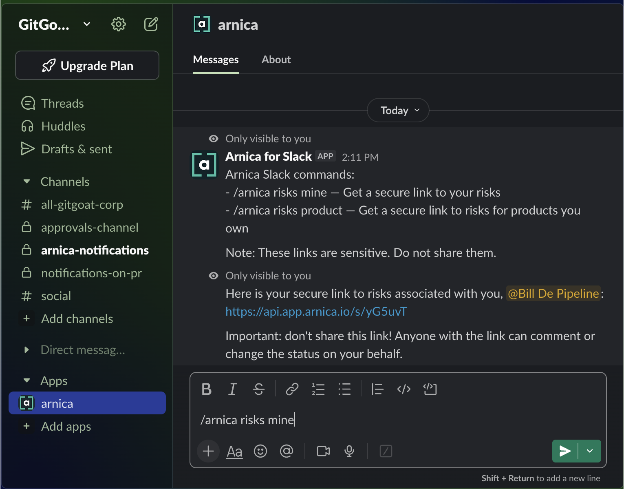The width and height of the screenshot is (624, 490).
Task: Open the plus attachment menu in composer
Action: [208, 451]
